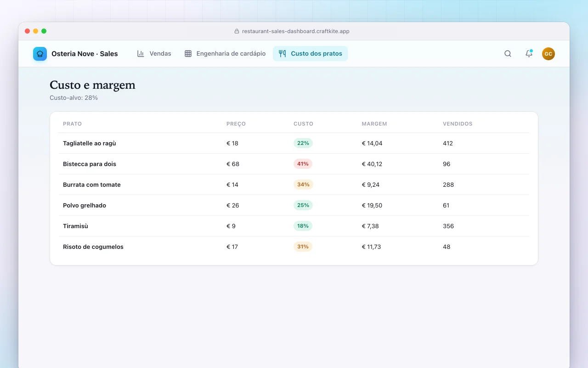Click the € 14,04 margin value
Viewport: 588px width, 368px height.
coord(372,143)
